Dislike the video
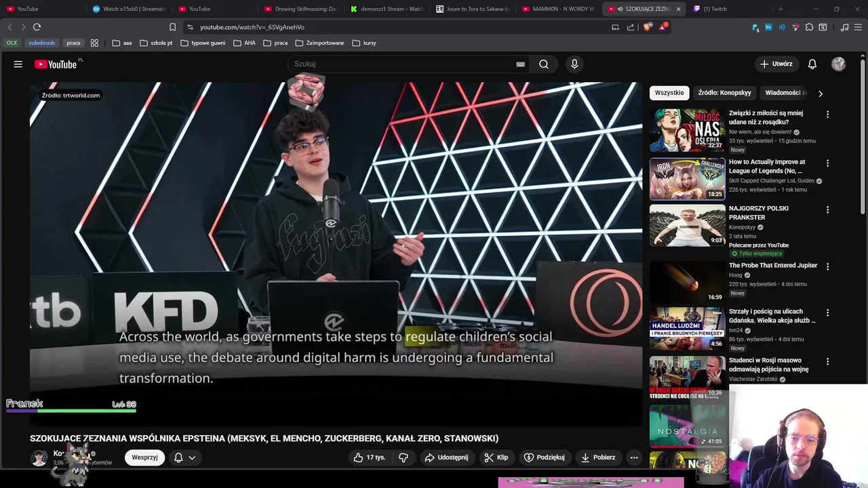Viewport: 868px width, 488px height. coord(403,457)
